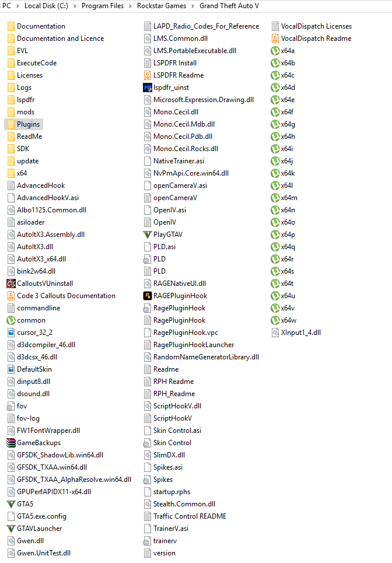392x563 pixels.
Task: Select the fov-log file
Action: coord(23,418)
